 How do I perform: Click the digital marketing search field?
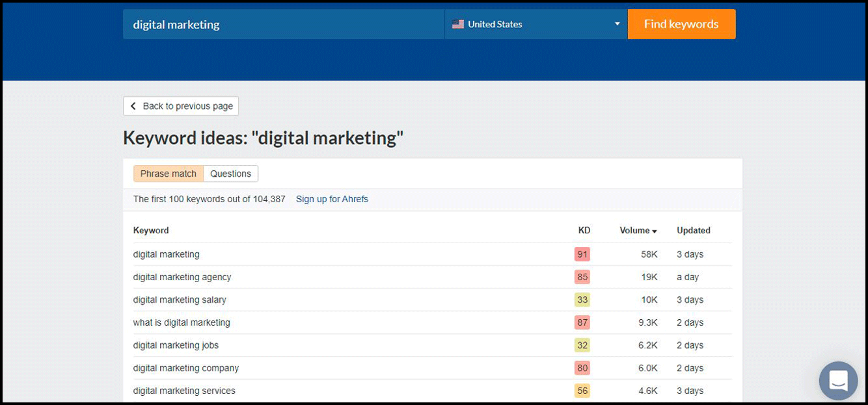tap(283, 24)
